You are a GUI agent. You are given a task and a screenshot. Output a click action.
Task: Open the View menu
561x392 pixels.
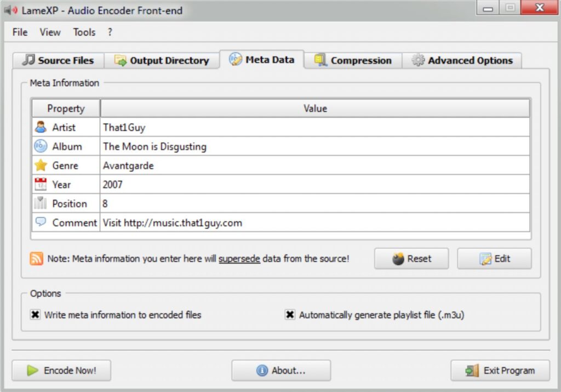(x=50, y=32)
